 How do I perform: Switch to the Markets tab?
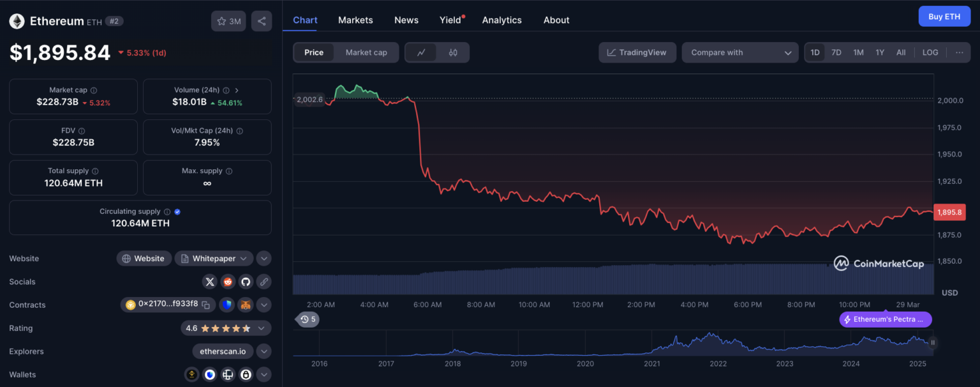355,20
